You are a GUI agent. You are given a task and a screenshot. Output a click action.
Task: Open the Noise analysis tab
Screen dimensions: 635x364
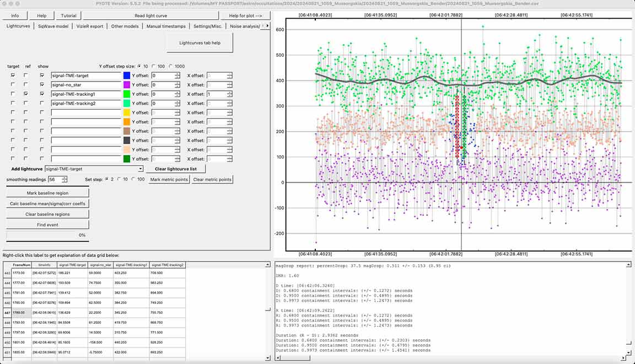pos(245,26)
